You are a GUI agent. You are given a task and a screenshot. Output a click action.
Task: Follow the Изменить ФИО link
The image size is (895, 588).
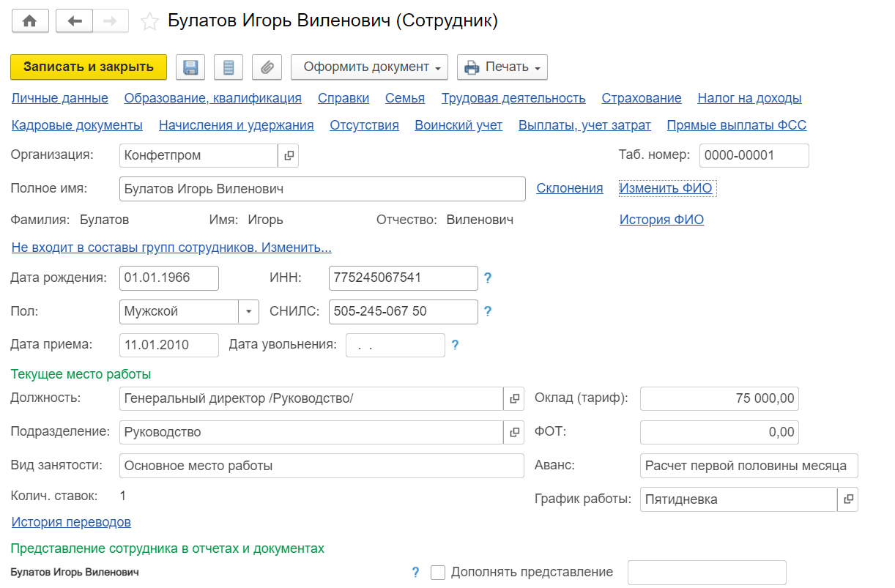tap(666, 188)
